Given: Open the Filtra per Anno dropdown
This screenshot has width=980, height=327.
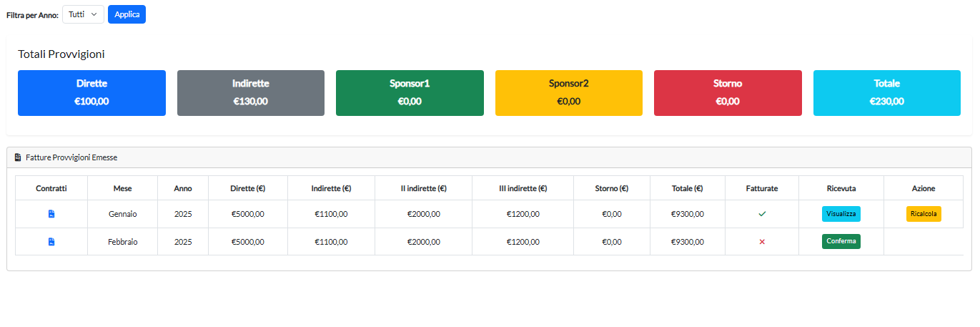Looking at the screenshot, I should tap(83, 14).
